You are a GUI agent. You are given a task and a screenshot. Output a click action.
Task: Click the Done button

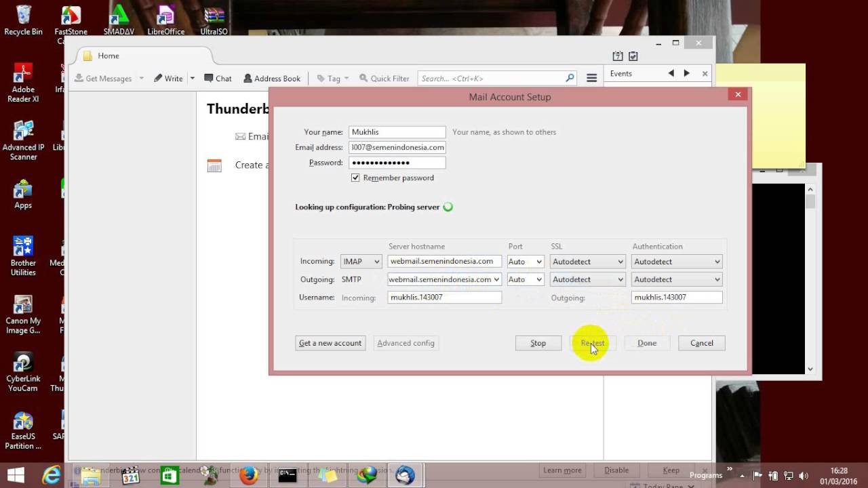pos(647,343)
